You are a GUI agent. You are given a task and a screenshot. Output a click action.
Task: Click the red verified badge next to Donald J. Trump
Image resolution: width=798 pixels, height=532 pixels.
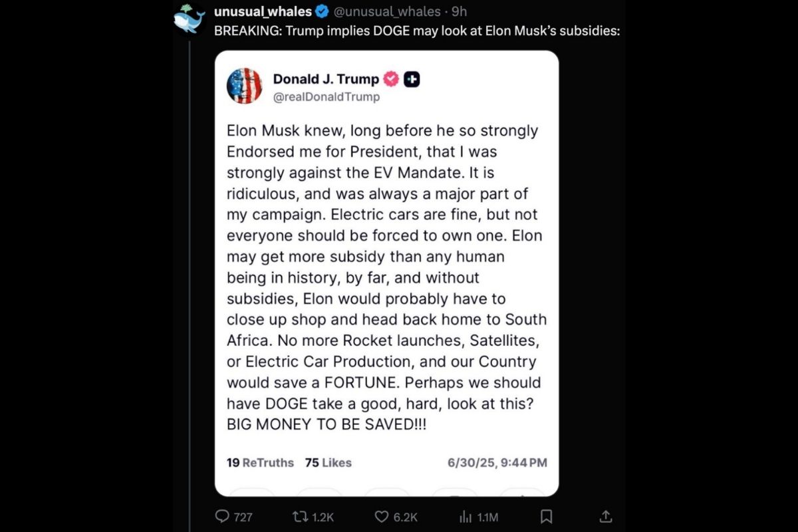[392, 79]
